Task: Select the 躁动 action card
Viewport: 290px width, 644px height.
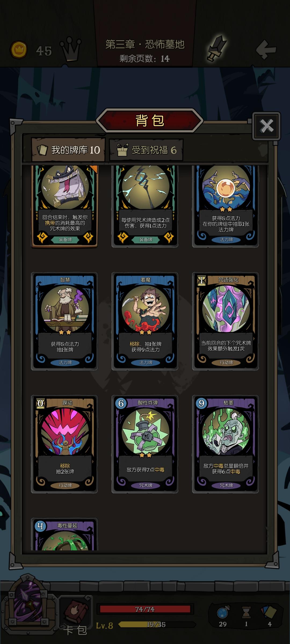Action: point(64,444)
